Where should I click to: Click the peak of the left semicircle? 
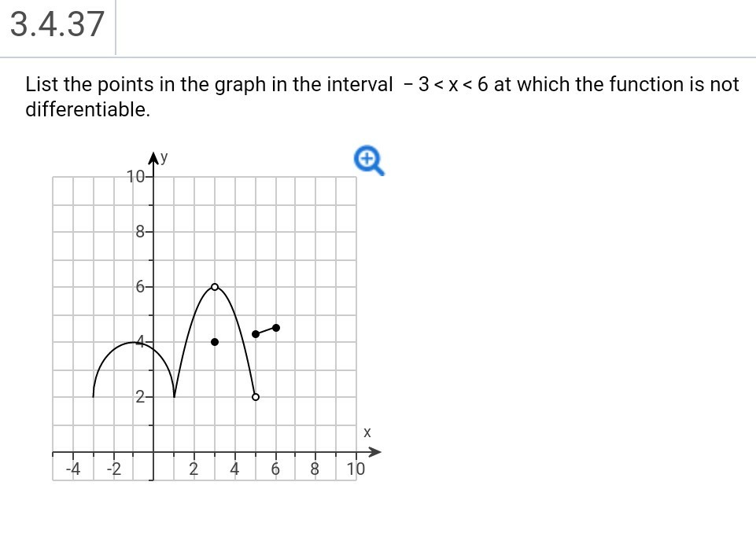pyautogui.click(x=134, y=341)
